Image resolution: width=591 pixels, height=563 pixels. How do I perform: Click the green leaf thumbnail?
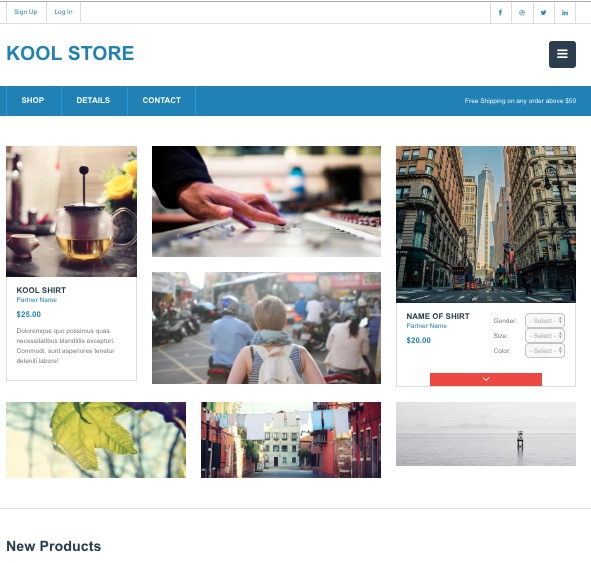click(x=96, y=440)
